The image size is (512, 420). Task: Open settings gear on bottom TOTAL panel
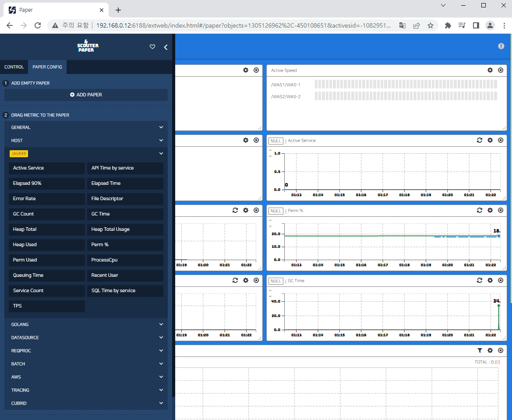[490, 350]
